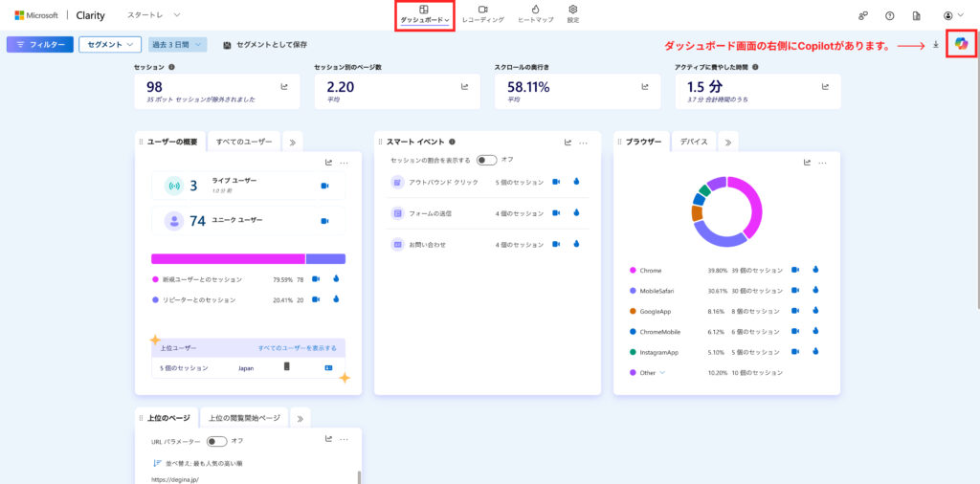Click the show all users link
980x484 pixels.
(297, 347)
